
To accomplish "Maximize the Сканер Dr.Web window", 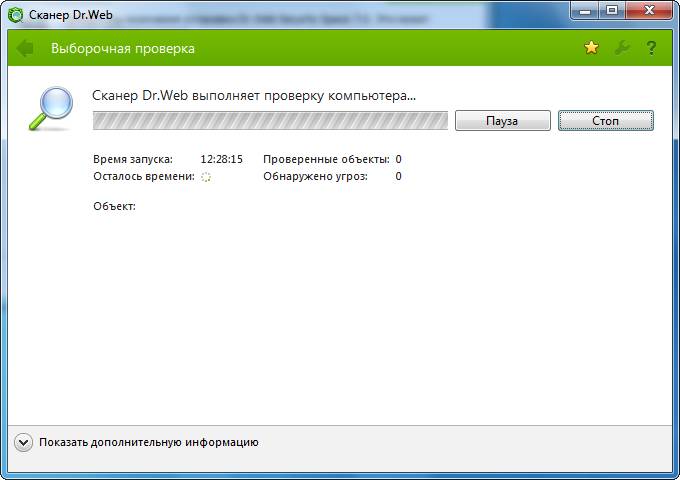I will click(x=611, y=10).
